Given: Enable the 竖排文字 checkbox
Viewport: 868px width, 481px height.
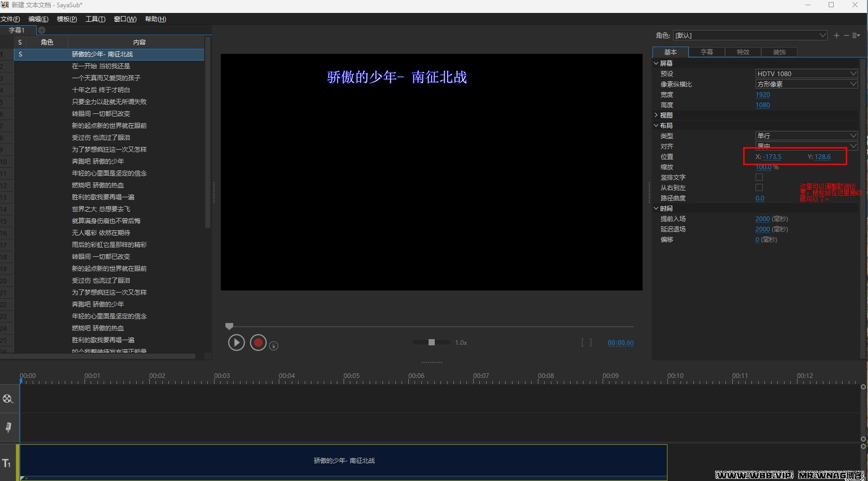Looking at the screenshot, I should click(x=759, y=177).
